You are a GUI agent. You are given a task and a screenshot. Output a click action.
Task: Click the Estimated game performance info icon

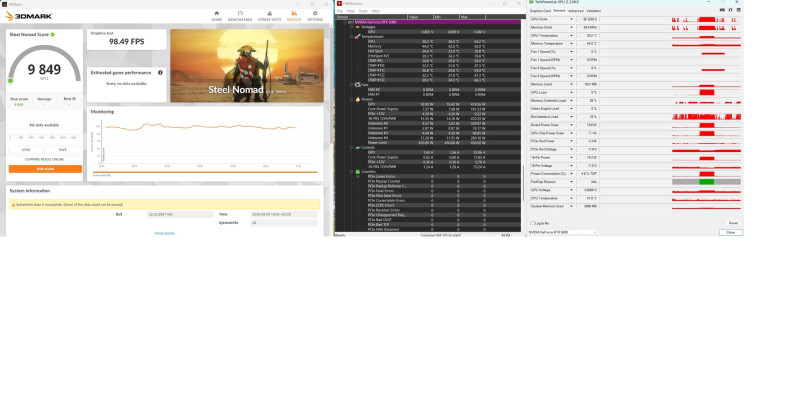click(x=160, y=72)
